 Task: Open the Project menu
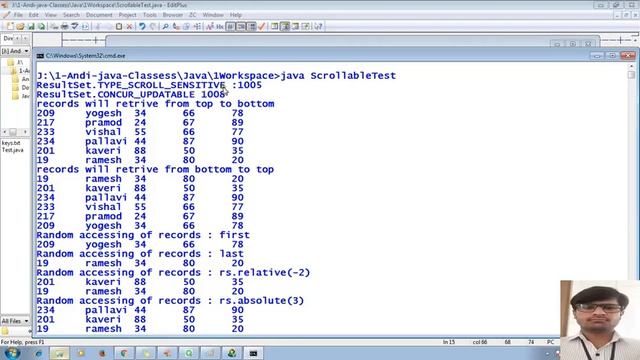click(x=127, y=15)
